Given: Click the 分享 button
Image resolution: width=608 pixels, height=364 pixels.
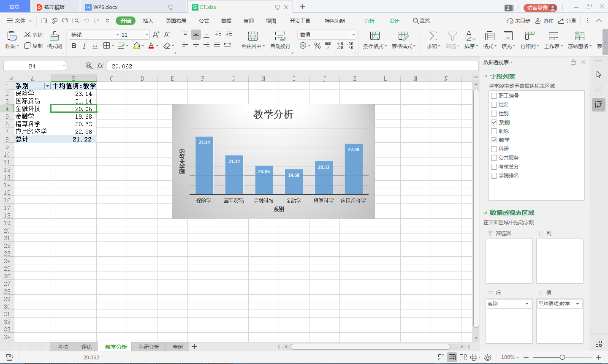Looking at the screenshot, I should point(567,21).
